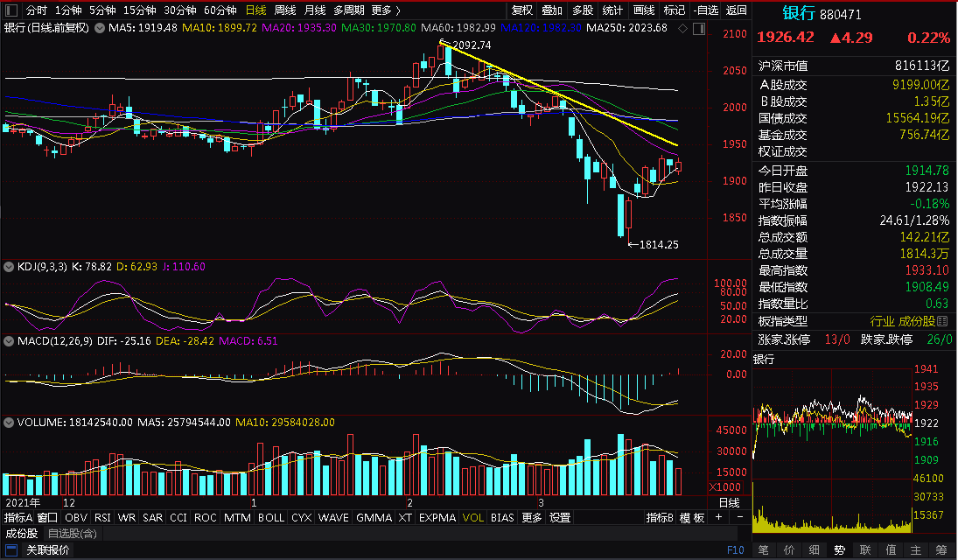
Task: Select the 自选股(含) tab
Action: (72, 534)
